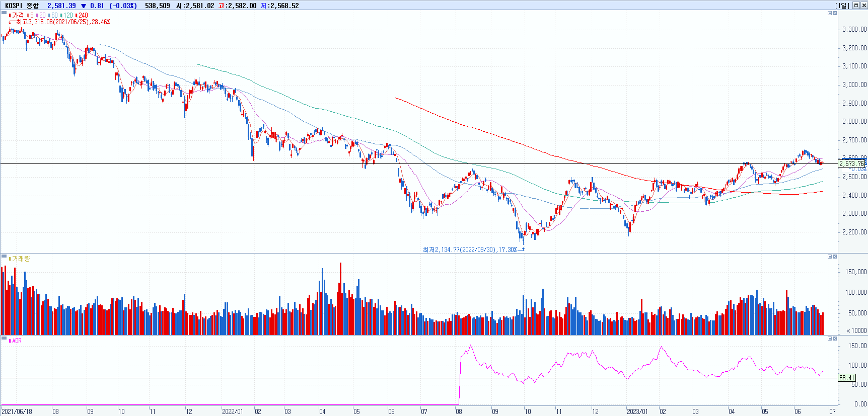Select the 240-day moving average legend

[x=82, y=15]
